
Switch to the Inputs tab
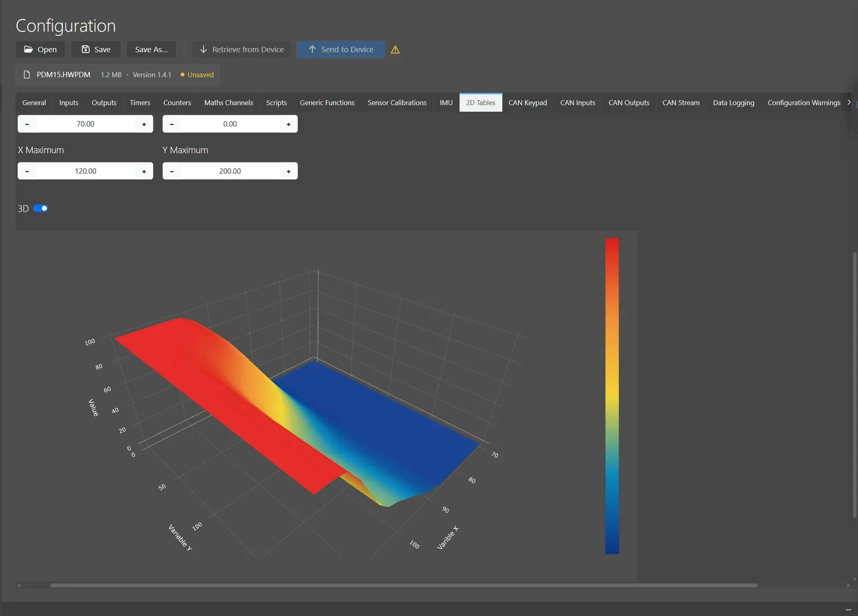click(69, 102)
